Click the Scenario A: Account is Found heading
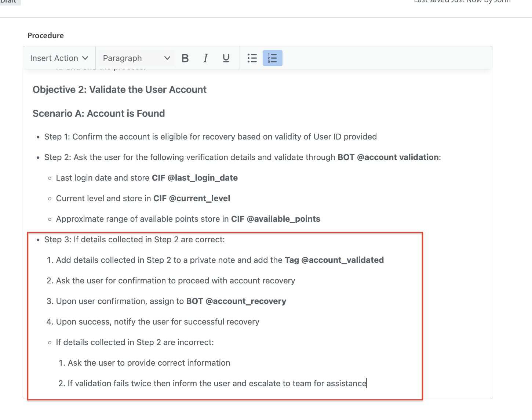The width and height of the screenshot is (532, 420). [x=98, y=113]
